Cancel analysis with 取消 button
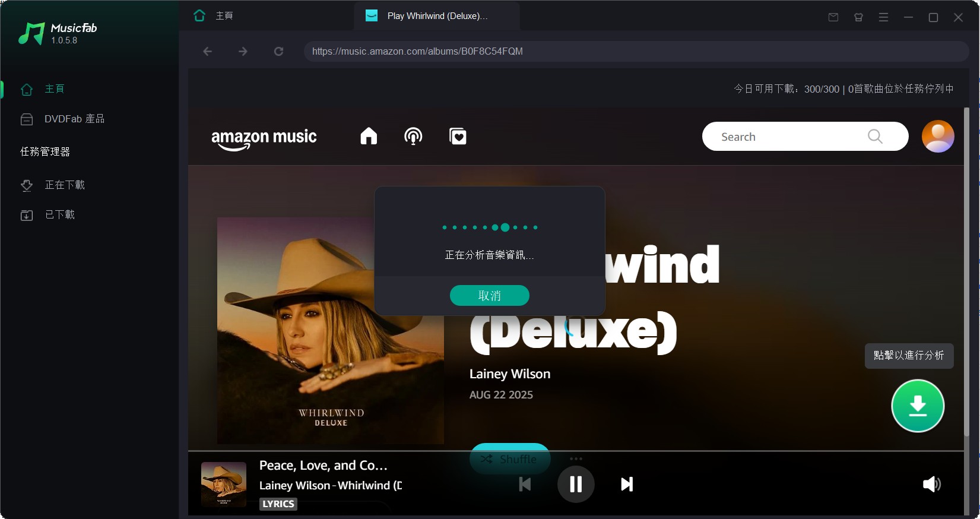This screenshot has height=519, width=980. tap(490, 296)
